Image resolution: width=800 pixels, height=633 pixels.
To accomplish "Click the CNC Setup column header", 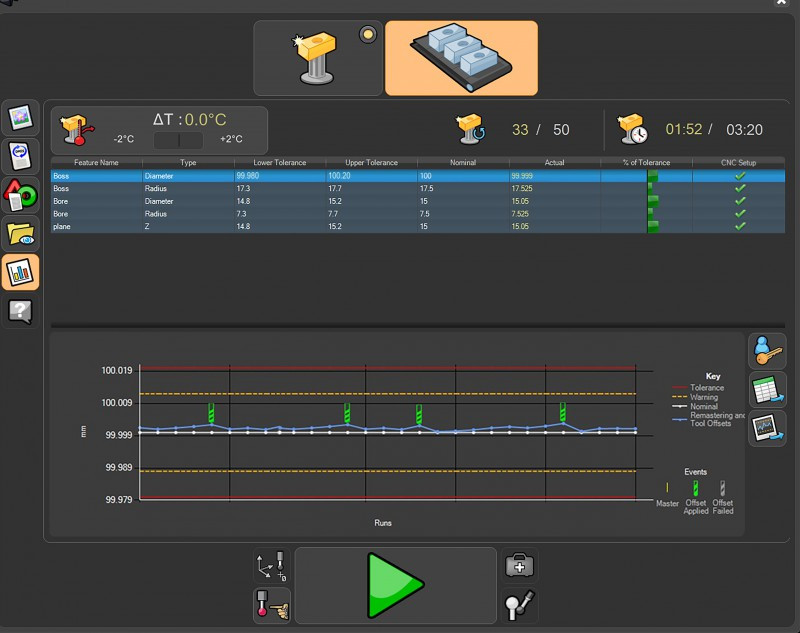I will tap(739, 163).
